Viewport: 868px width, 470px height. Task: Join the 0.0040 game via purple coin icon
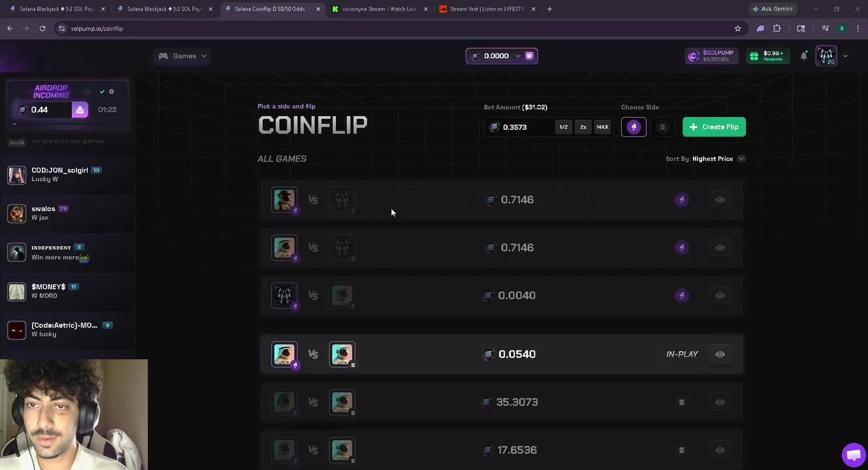(x=681, y=296)
